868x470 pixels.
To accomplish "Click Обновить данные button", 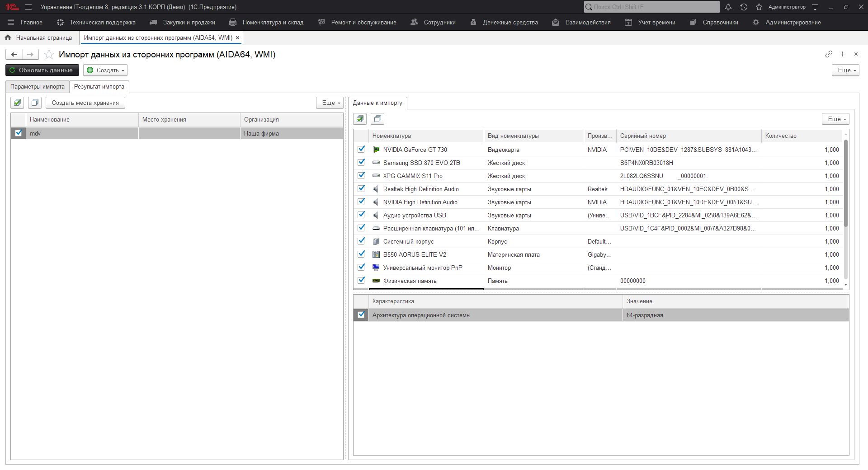I will [x=42, y=70].
